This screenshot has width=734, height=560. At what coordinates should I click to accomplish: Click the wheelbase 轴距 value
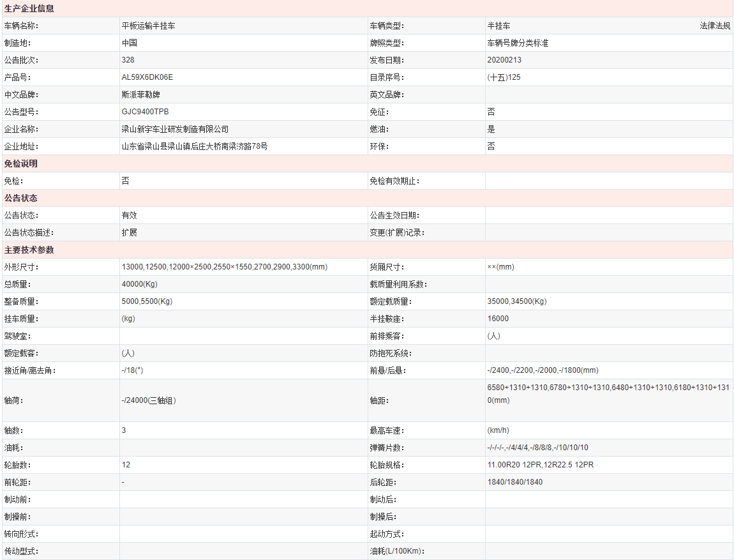click(x=610, y=393)
